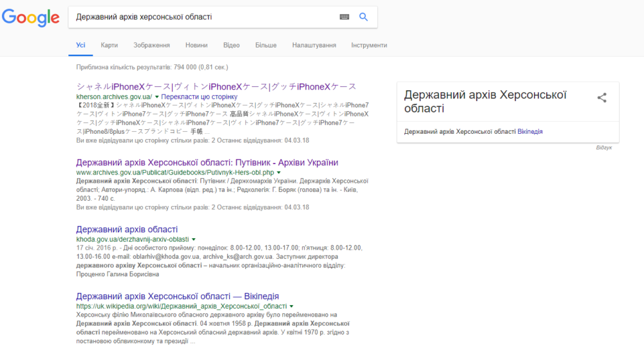The image size is (644, 352).
Task: Open the on-screen keyboard icon
Action: point(344,17)
